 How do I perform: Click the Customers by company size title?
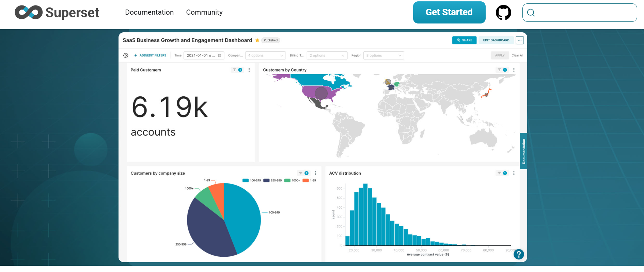coord(158,173)
